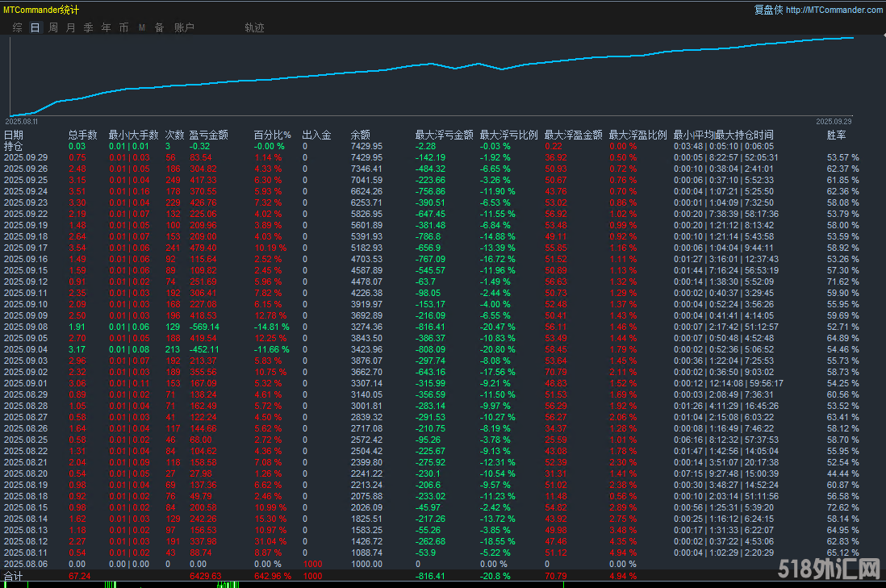Switch to the 账户 account tab
This screenshot has height=588, width=886.
[x=184, y=27]
